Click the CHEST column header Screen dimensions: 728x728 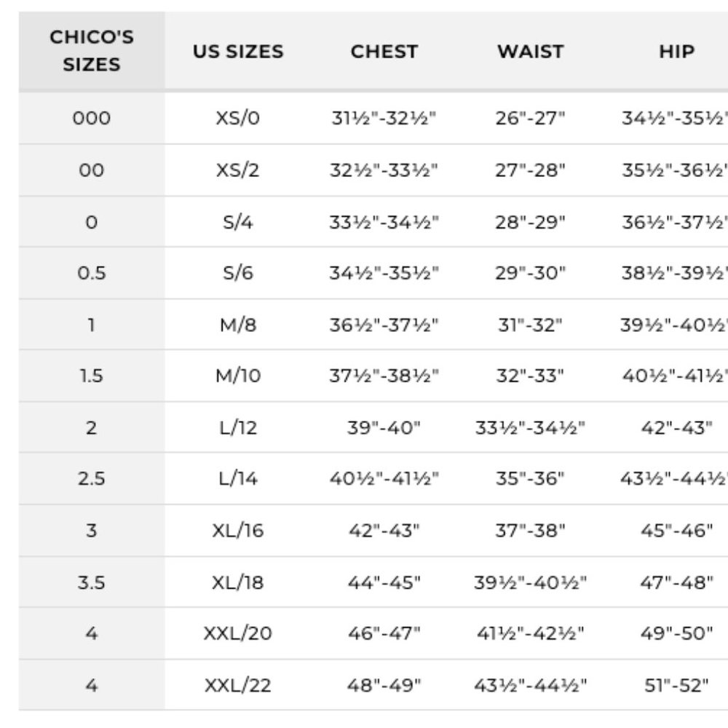point(384,51)
